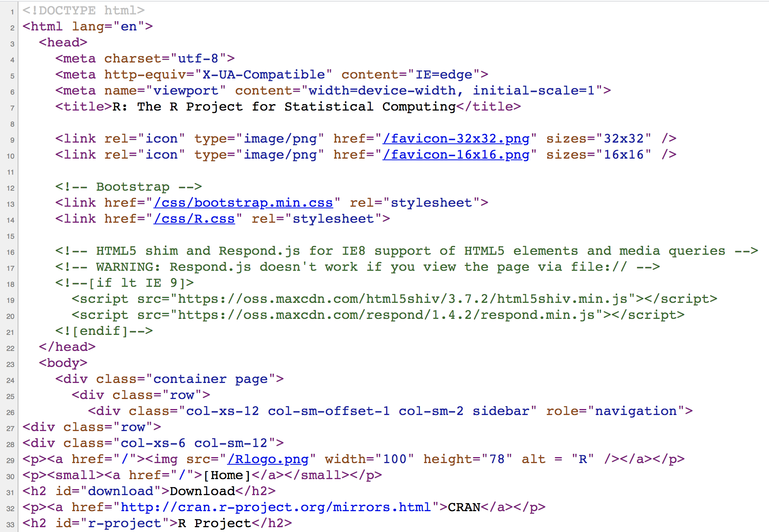Screen dimensions: 769x532
Task: Click rel="stylesheet" on line 13
Action: pyautogui.click(x=415, y=203)
